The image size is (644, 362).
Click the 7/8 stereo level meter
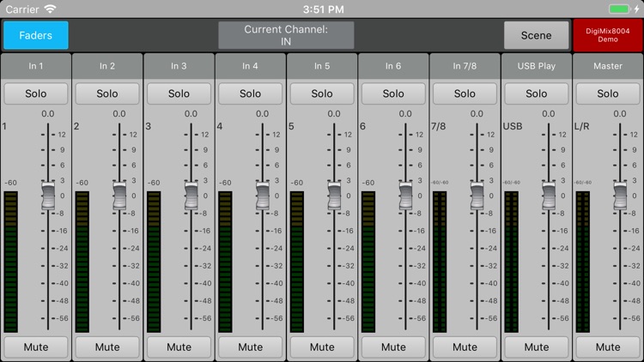[x=440, y=262]
